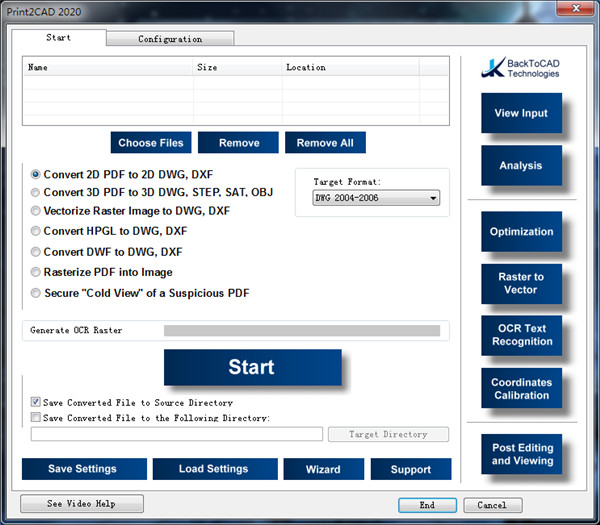Click the Cancel button

coord(493,505)
